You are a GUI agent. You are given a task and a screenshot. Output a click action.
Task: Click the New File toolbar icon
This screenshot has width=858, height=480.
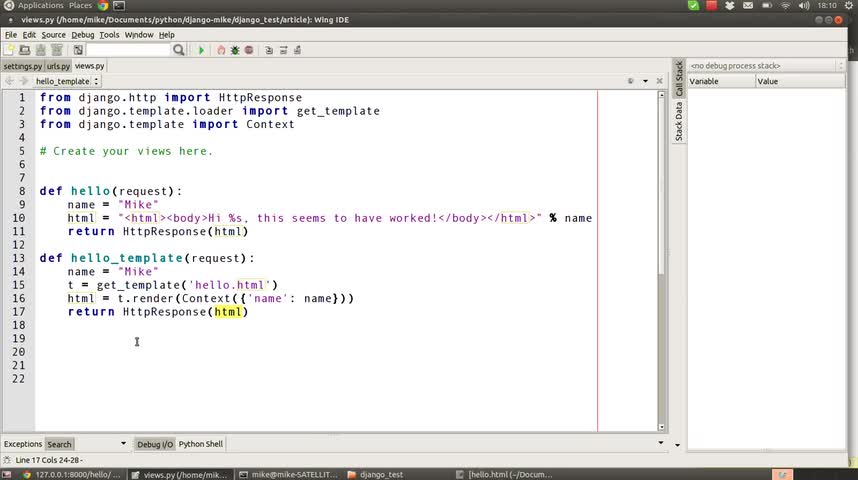9,50
